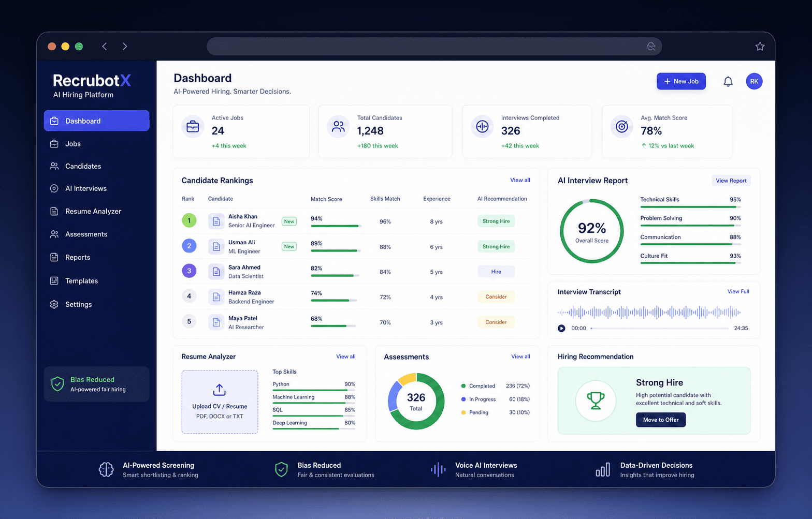The height and width of the screenshot is (519, 812).
Task: Click the trophy icon in Hiring Recommendation
Action: click(x=596, y=400)
